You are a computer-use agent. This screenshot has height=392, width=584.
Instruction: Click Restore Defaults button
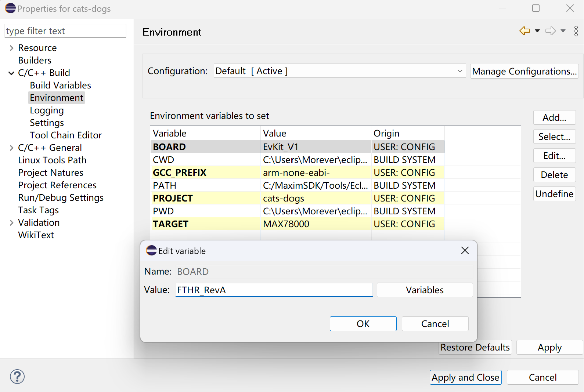click(x=475, y=347)
